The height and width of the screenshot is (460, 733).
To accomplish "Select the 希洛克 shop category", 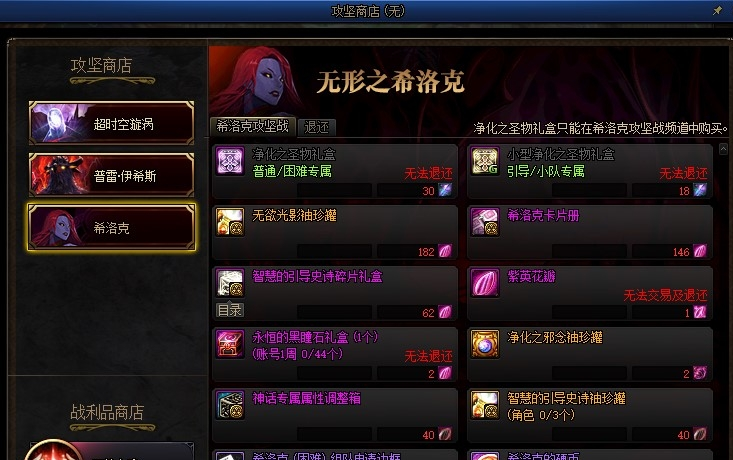I will click(x=111, y=227).
